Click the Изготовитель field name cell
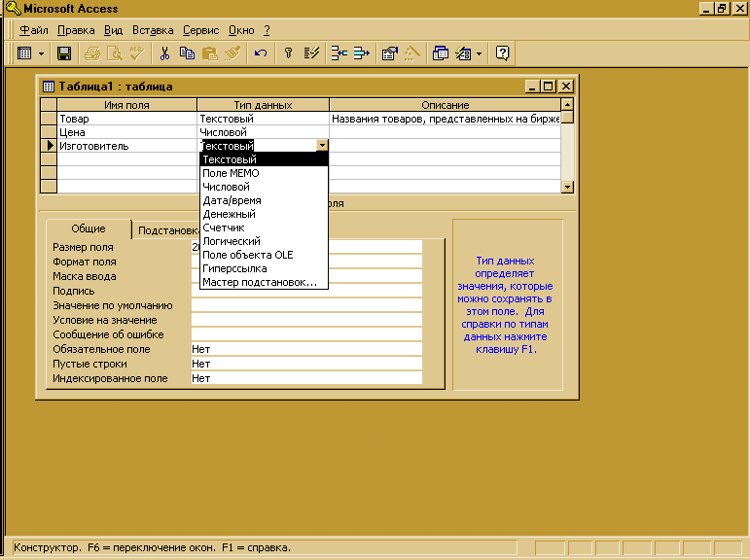Viewport: 750px width, 560px height. point(126,146)
